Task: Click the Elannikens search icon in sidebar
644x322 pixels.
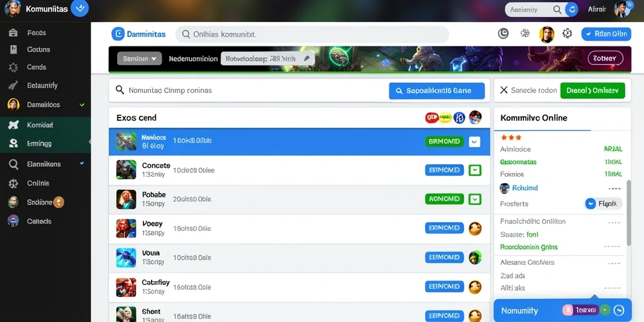Action: pyautogui.click(x=13, y=164)
